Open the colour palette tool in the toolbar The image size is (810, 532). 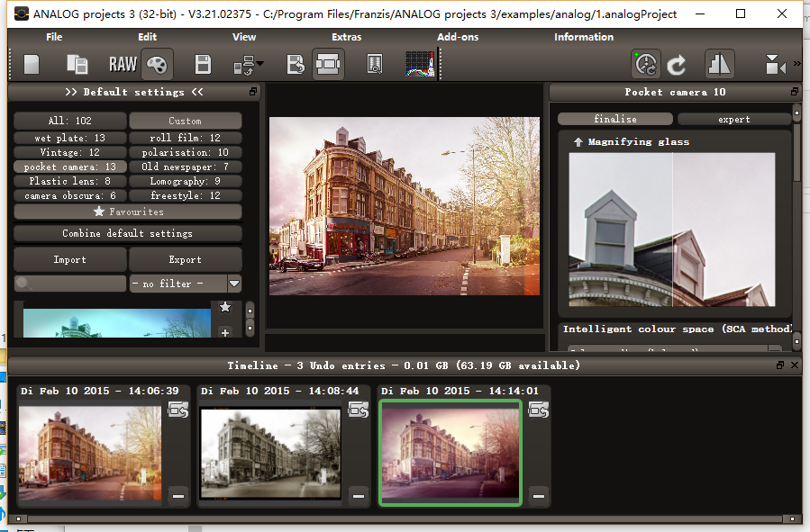[156, 64]
